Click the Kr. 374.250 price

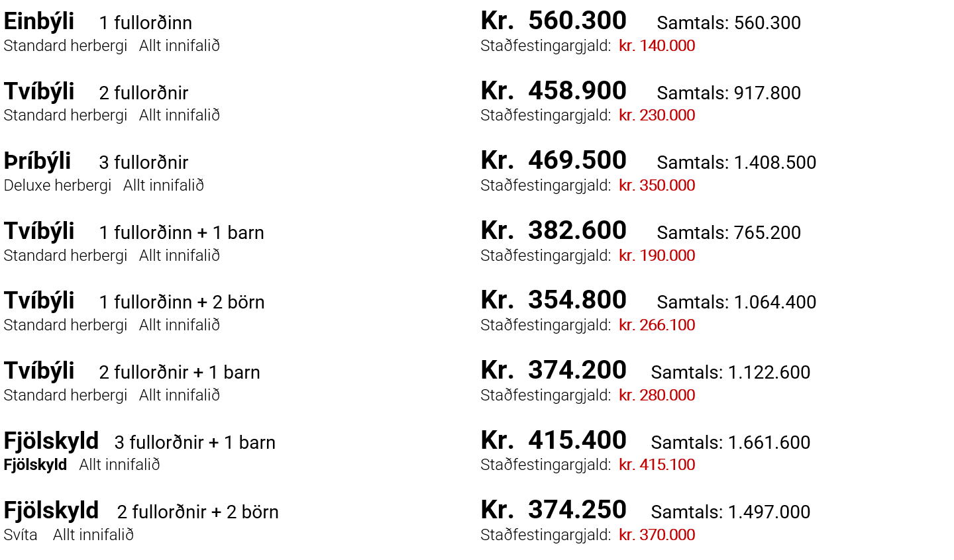coord(553,510)
